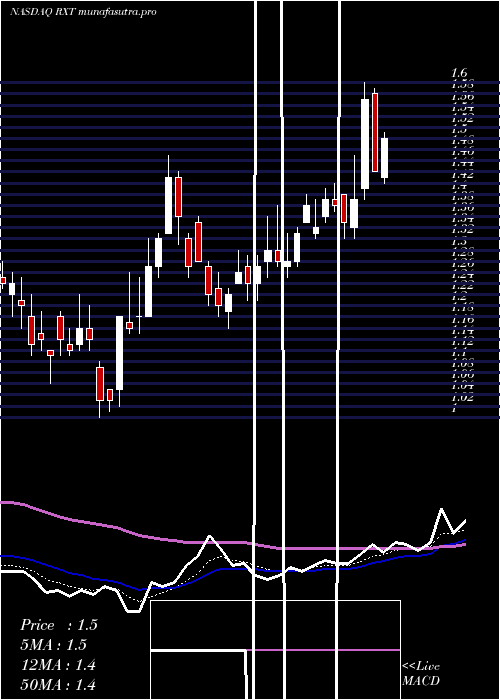Click the '12MA : 1.4' value
The image size is (500, 700).
[x=58, y=665]
